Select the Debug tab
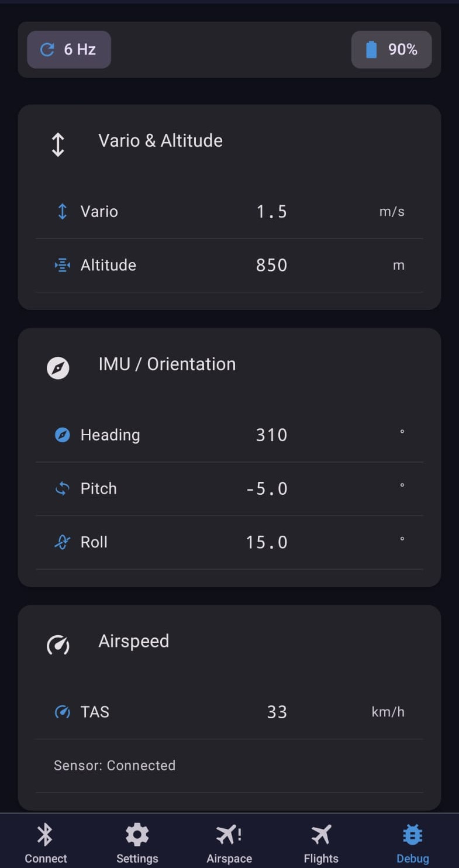 point(413,843)
